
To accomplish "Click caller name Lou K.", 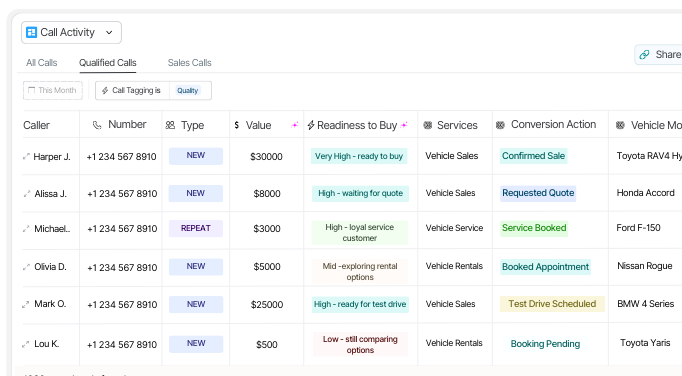I will [x=47, y=344].
